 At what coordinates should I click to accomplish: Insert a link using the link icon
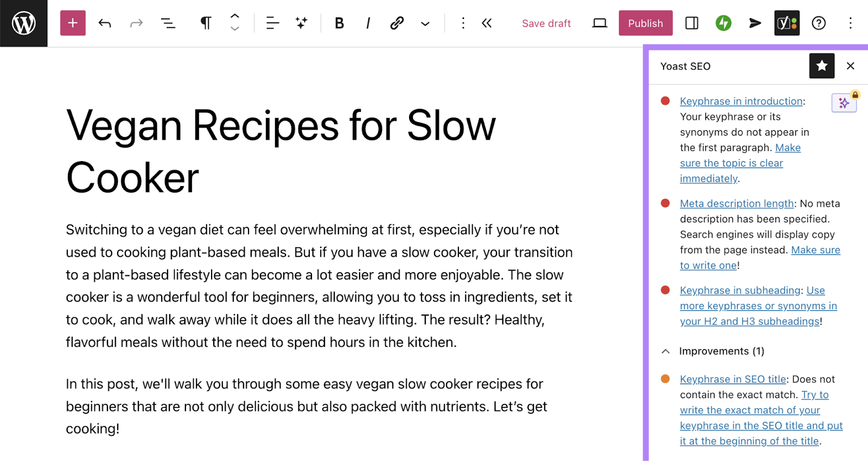tap(397, 23)
